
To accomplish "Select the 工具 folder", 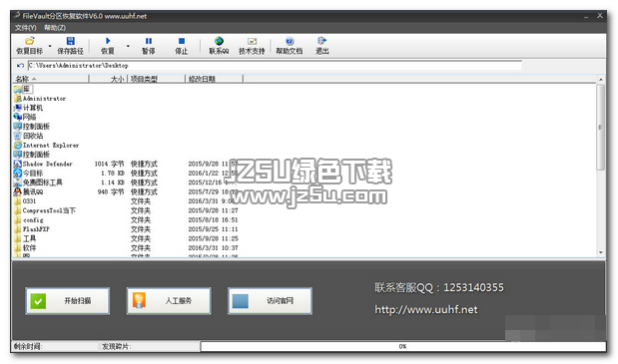I will click(x=25, y=238).
